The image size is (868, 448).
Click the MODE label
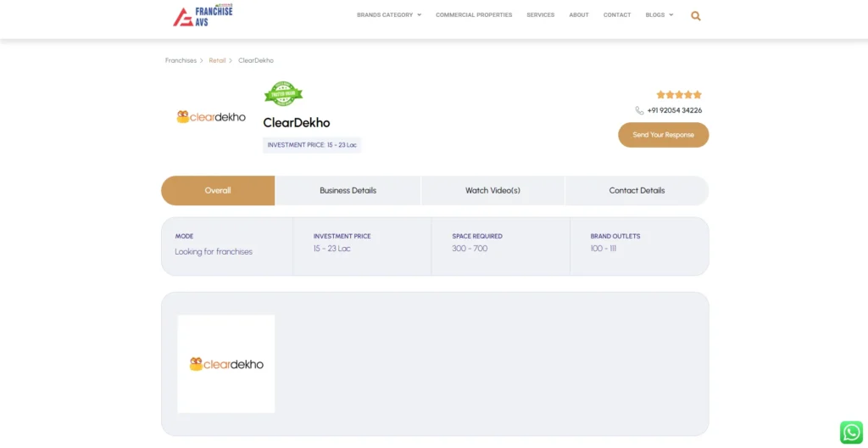coord(184,236)
